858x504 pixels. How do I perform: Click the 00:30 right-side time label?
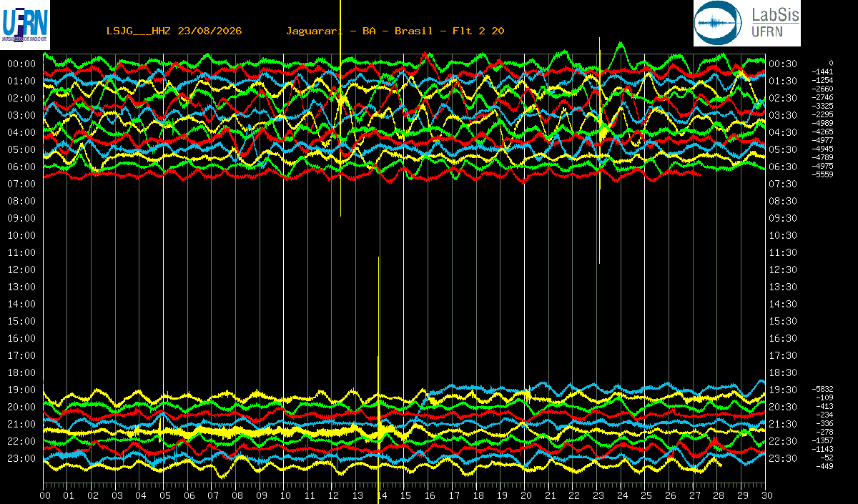(783, 64)
